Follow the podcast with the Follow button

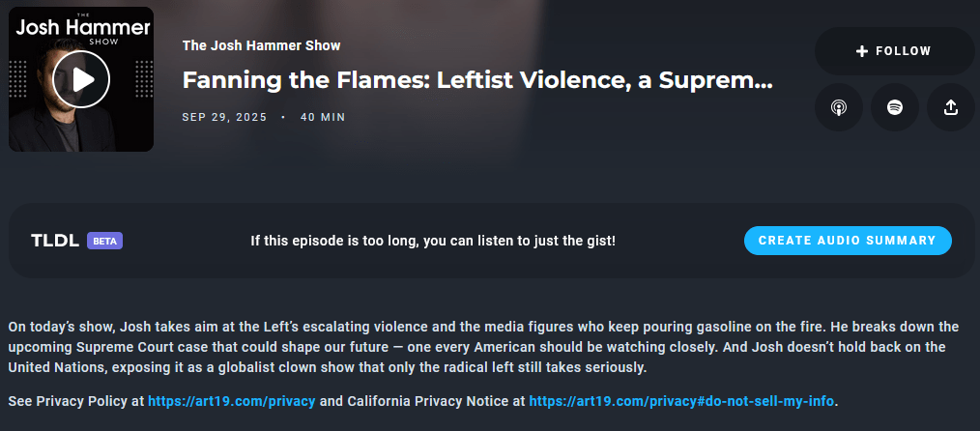point(894,51)
